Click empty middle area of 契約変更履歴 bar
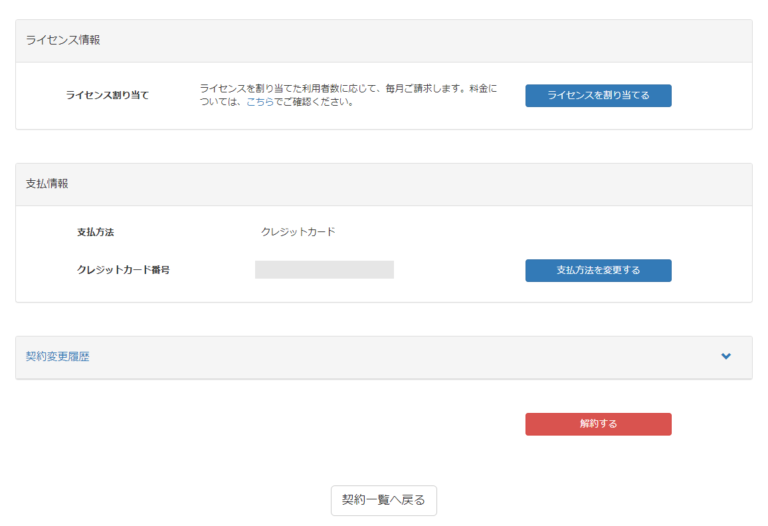 click(400, 357)
